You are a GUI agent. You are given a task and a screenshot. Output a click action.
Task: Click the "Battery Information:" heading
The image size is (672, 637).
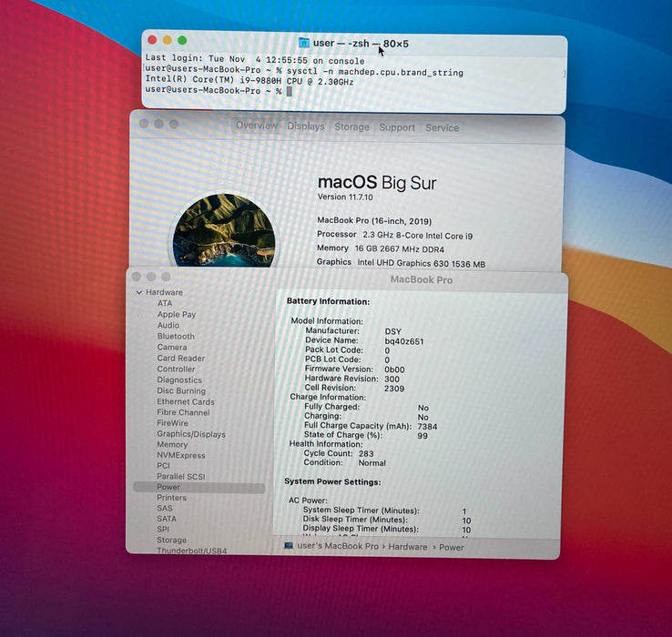(328, 301)
